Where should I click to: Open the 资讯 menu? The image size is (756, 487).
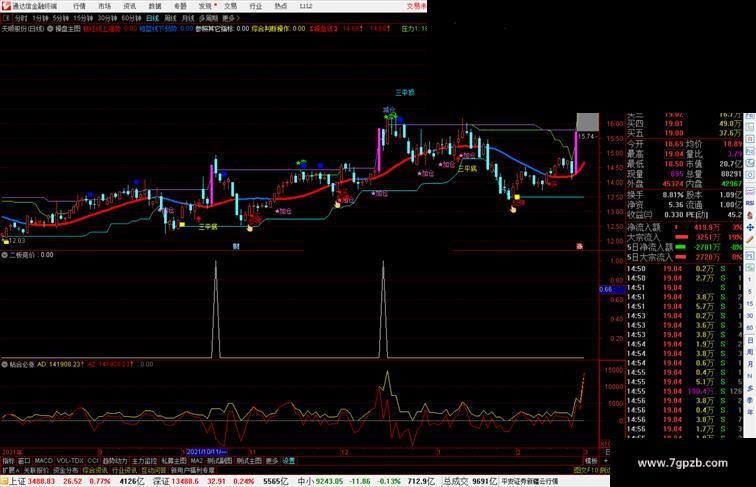129,6
